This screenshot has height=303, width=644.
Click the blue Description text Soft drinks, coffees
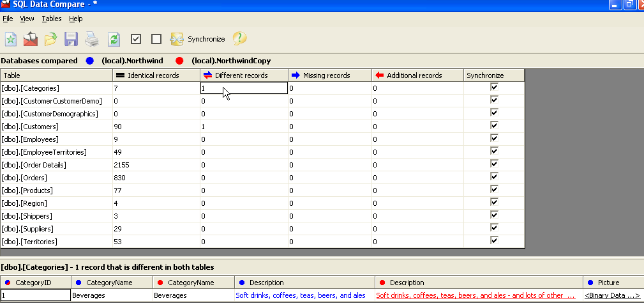point(300,295)
